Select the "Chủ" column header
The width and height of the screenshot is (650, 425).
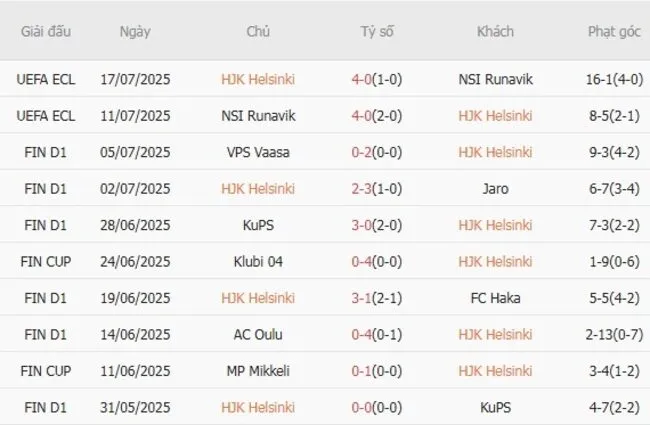(x=258, y=31)
